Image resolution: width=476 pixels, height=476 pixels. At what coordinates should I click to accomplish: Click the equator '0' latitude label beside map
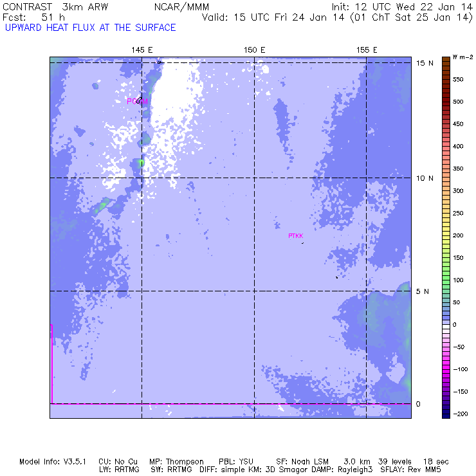418,404
